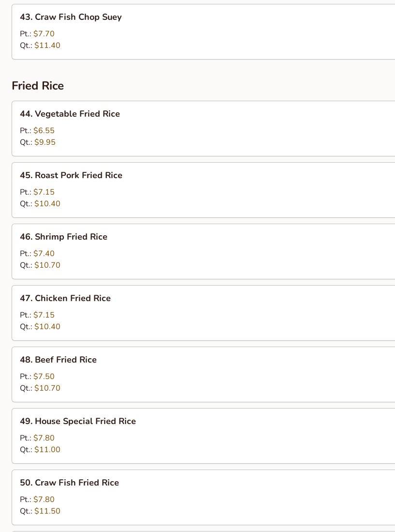
Task: Open House Special Fried Rice
Action: tap(78, 421)
